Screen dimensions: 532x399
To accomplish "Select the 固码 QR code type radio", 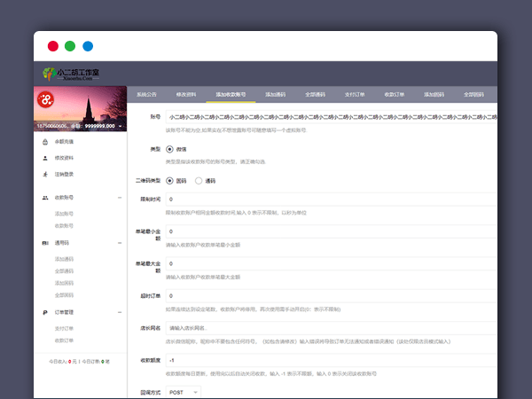I will tap(170, 180).
